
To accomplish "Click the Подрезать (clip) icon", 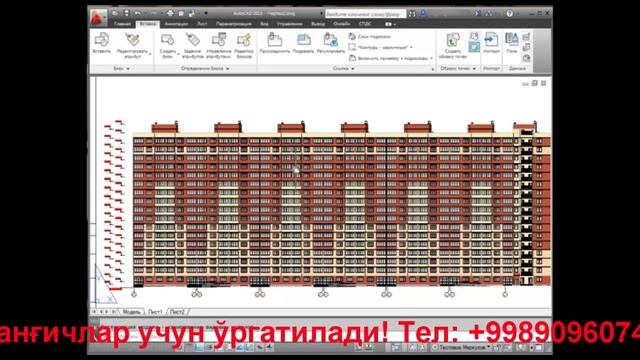I will pyautogui.click(x=304, y=40).
